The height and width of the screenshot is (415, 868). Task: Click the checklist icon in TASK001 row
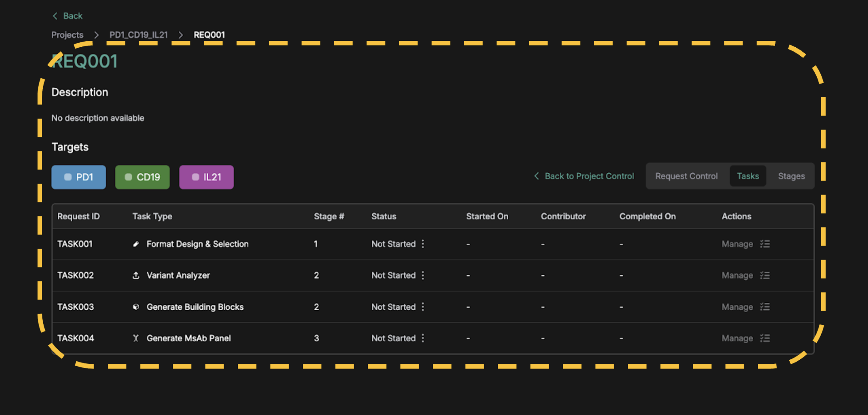765,244
